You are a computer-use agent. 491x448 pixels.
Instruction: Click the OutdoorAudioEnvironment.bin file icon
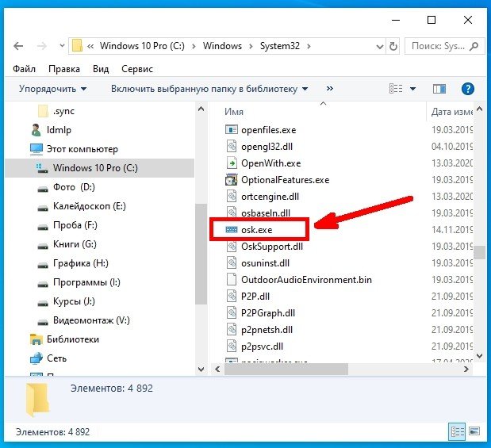[232, 280]
